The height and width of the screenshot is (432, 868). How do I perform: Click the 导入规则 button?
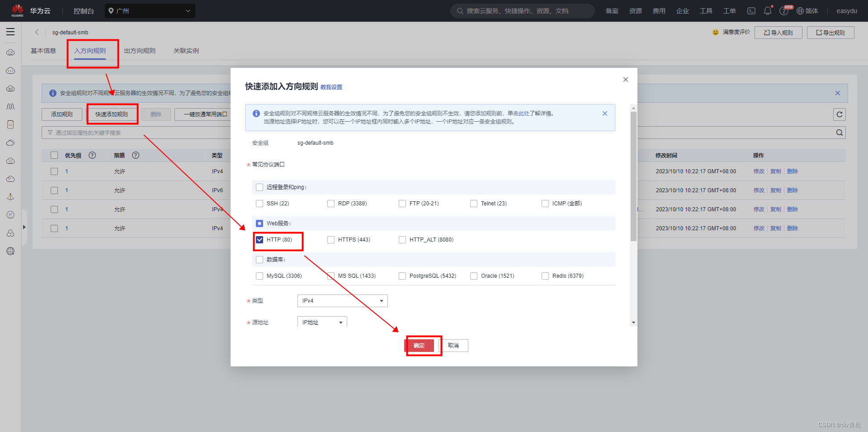[778, 33]
